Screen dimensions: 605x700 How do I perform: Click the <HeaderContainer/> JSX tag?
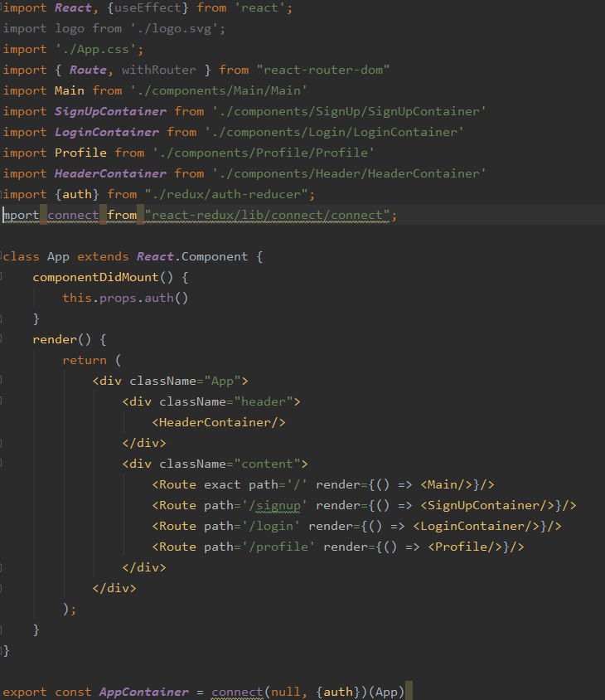pyautogui.click(x=219, y=422)
